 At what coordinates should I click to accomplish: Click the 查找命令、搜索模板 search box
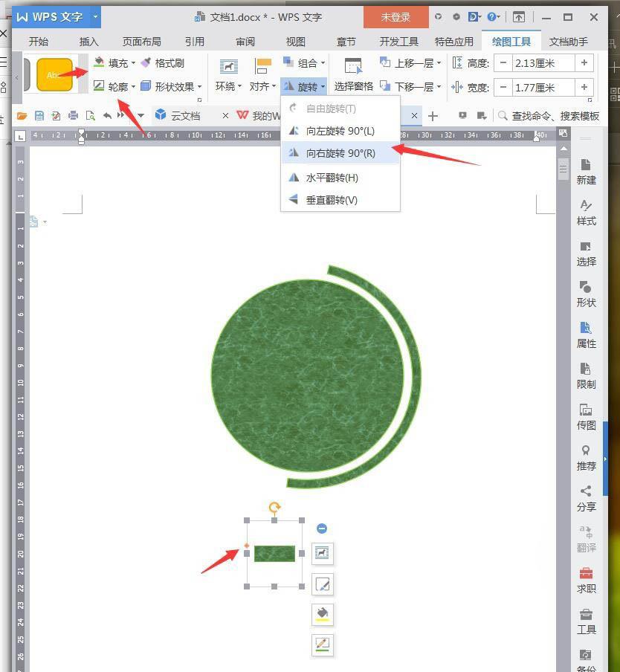549,116
